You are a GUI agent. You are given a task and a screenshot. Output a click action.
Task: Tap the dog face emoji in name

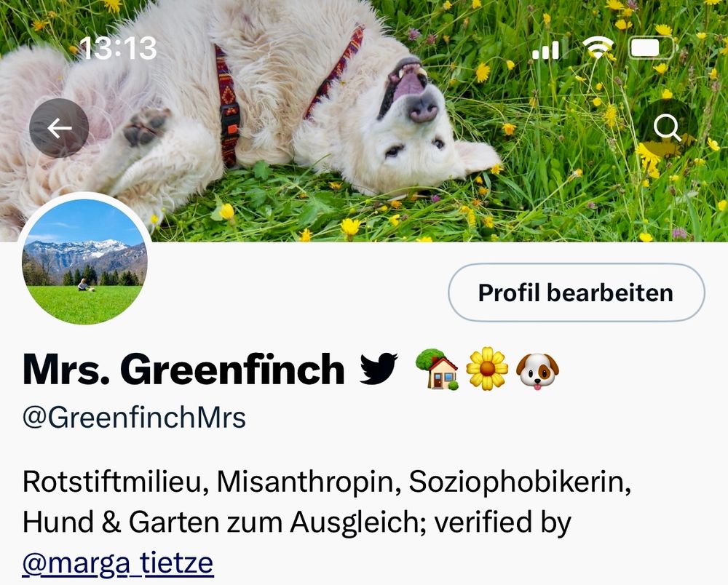tap(538, 371)
